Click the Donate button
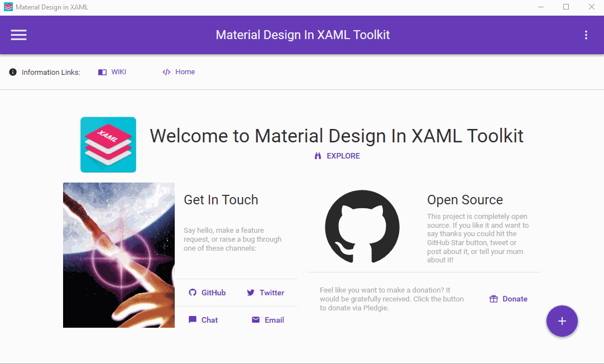 tap(509, 299)
